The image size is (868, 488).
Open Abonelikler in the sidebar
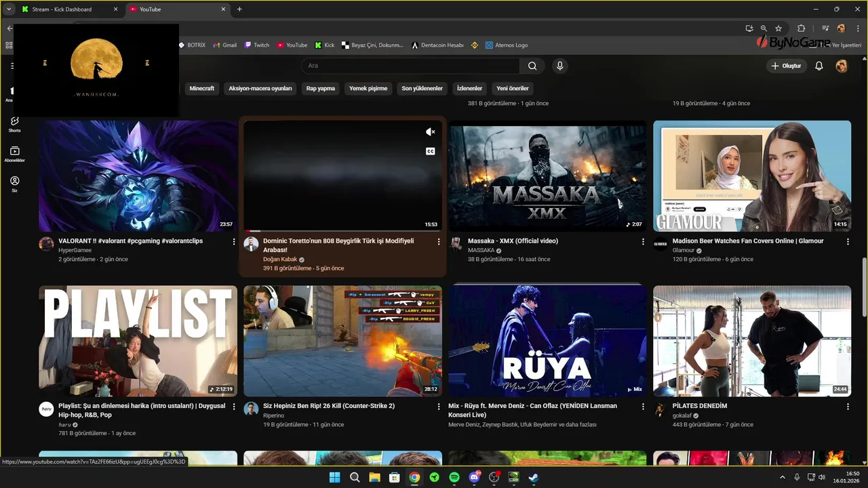(x=14, y=154)
